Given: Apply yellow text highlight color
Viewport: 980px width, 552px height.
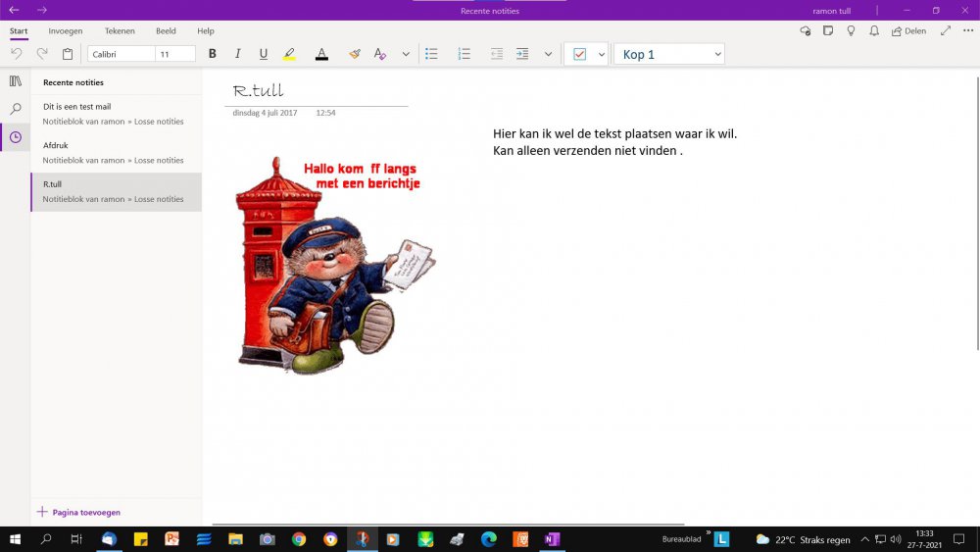Looking at the screenshot, I should [x=289, y=54].
